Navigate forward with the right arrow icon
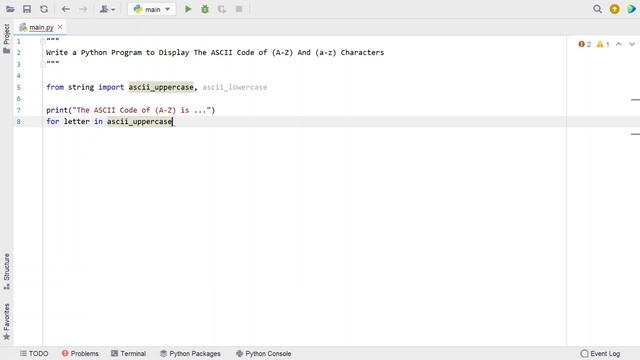This screenshot has width=640, height=360. click(83, 9)
